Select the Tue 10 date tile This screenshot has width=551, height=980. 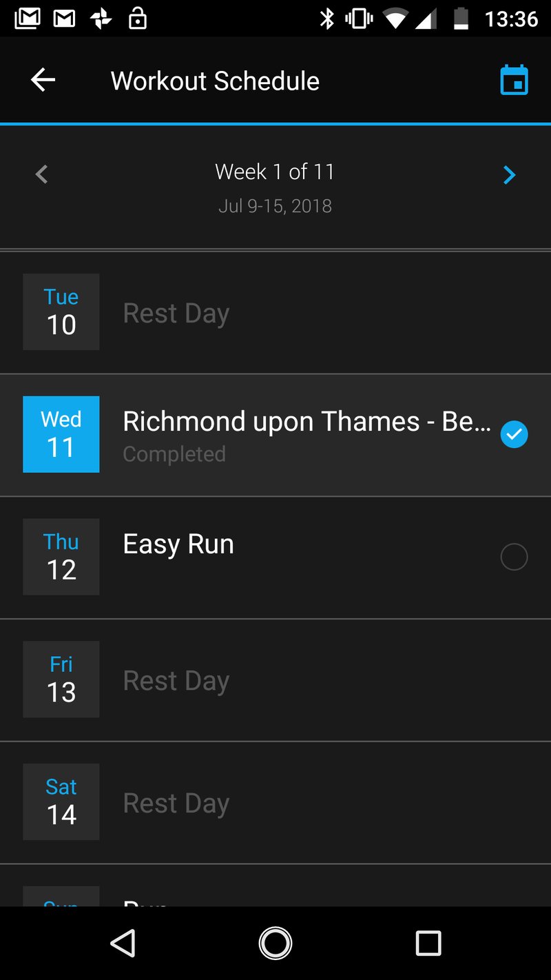[x=61, y=312]
